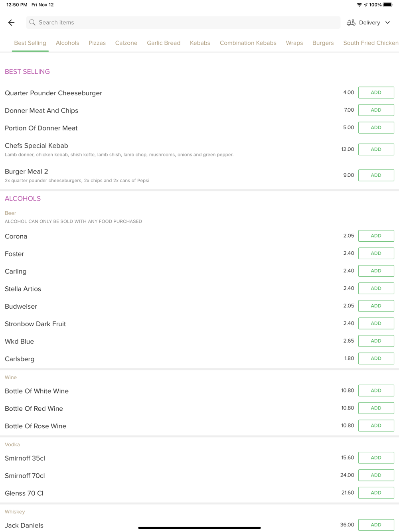Viewport: 399px width, 532px height.
Task: Add Smirnoff 70cl to order
Action: 376,475
